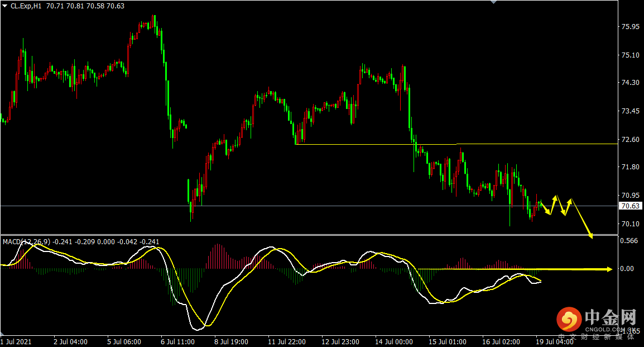Click the 1 Jul 2021 date label

pyautogui.click(x=16, y=341)
